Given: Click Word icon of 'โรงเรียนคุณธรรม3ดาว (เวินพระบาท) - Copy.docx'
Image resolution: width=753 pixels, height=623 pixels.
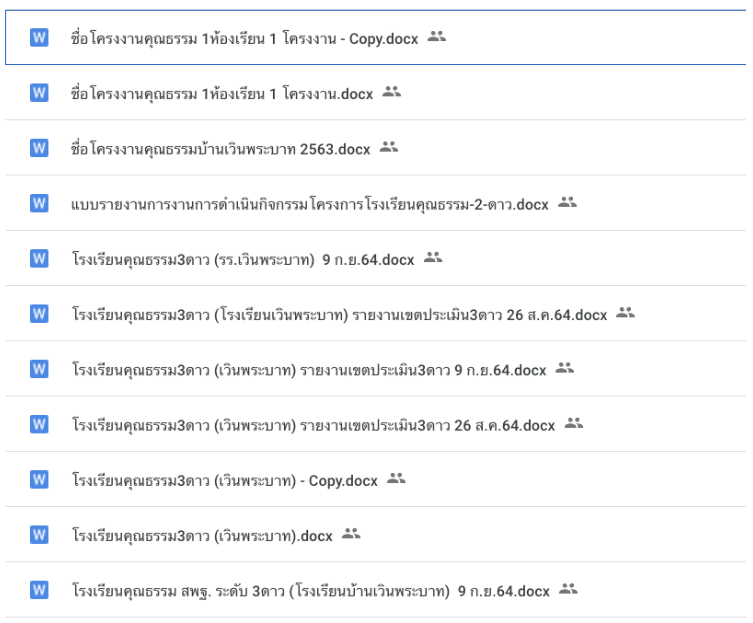Looking at the screenshot, I should (39, 479).
